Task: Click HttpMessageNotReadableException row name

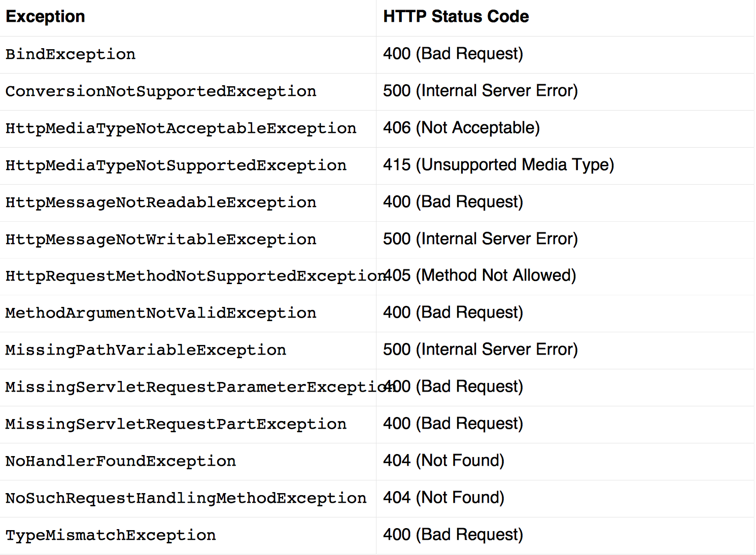Action: (161, 202)
